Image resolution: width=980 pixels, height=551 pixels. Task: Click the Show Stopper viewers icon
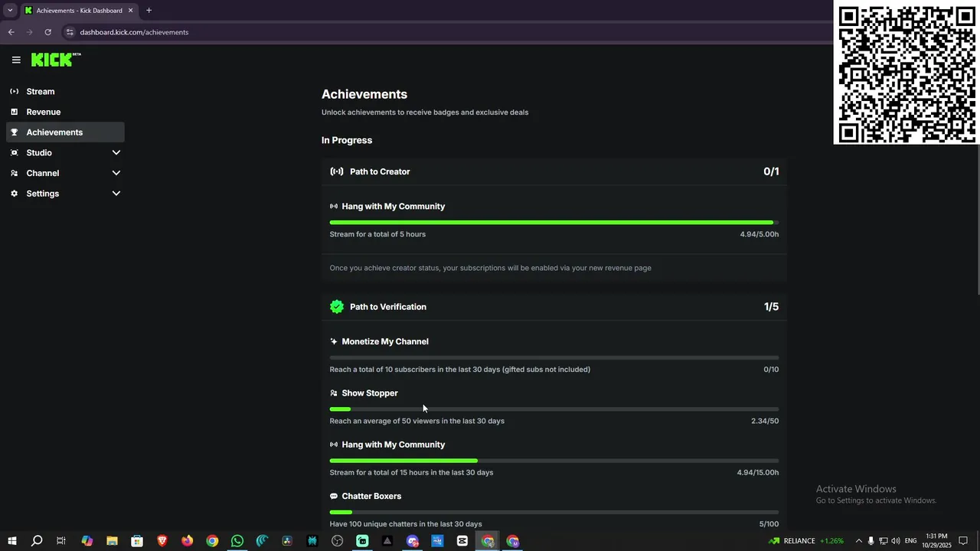334,393
